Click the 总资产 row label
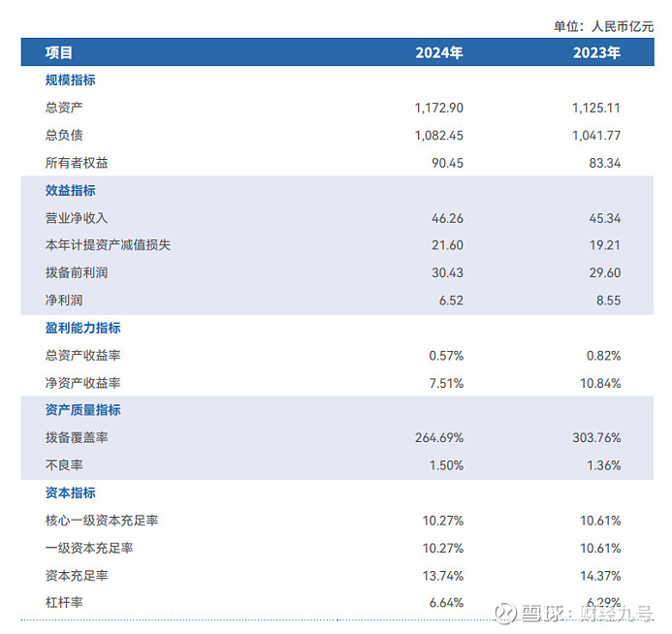 (x=64, y=108)
